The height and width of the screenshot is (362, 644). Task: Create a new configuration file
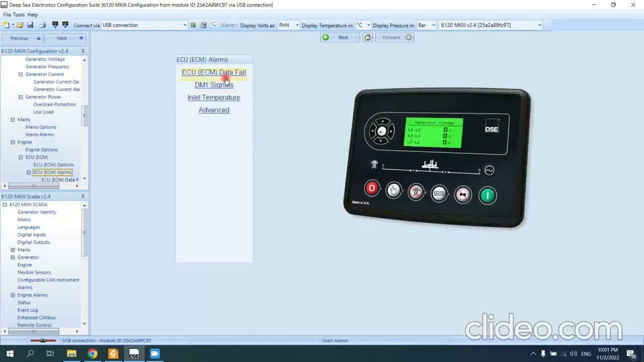[6, 25]
